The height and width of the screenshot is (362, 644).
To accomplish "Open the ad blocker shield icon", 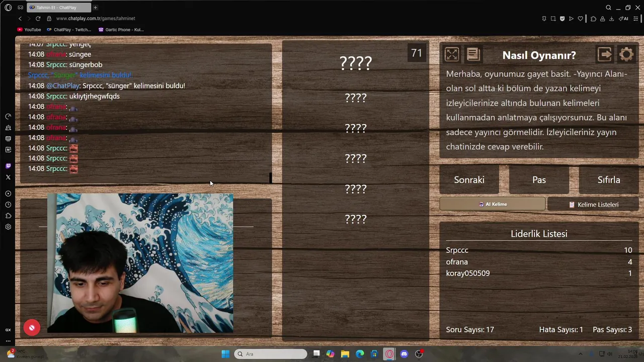I will coord(562,19).
